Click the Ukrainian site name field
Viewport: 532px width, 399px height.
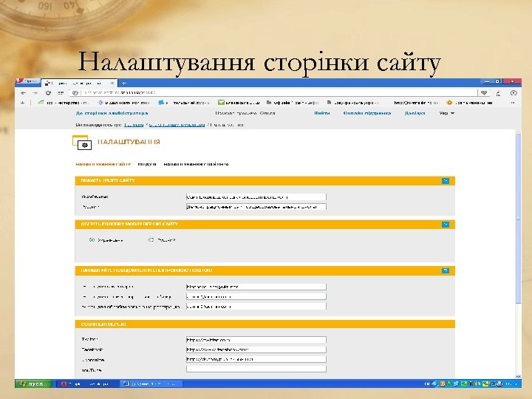256,197
